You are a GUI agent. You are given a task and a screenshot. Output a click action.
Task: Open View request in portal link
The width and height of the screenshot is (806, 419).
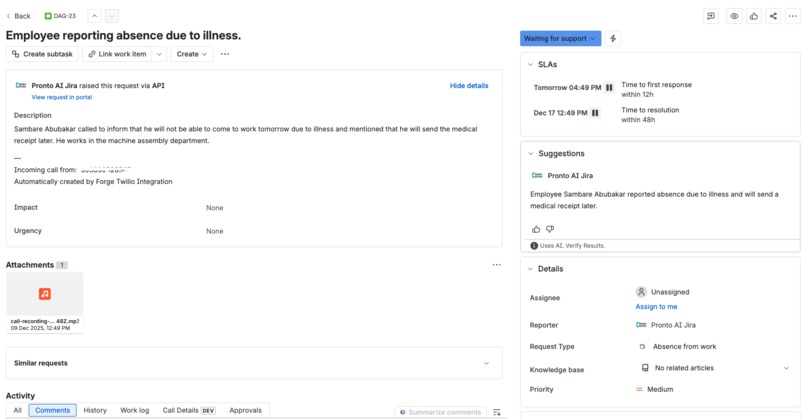pyautogui.click(x=62, y=97)
